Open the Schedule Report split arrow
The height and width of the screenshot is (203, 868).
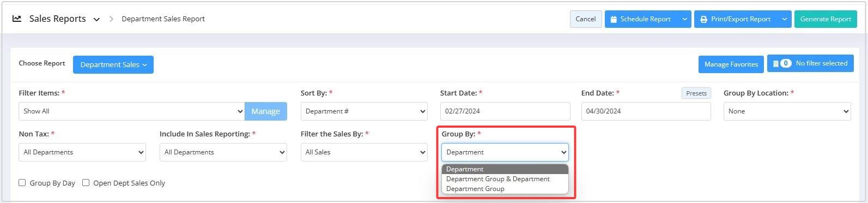pyautogui.click(x=684, y=19)
